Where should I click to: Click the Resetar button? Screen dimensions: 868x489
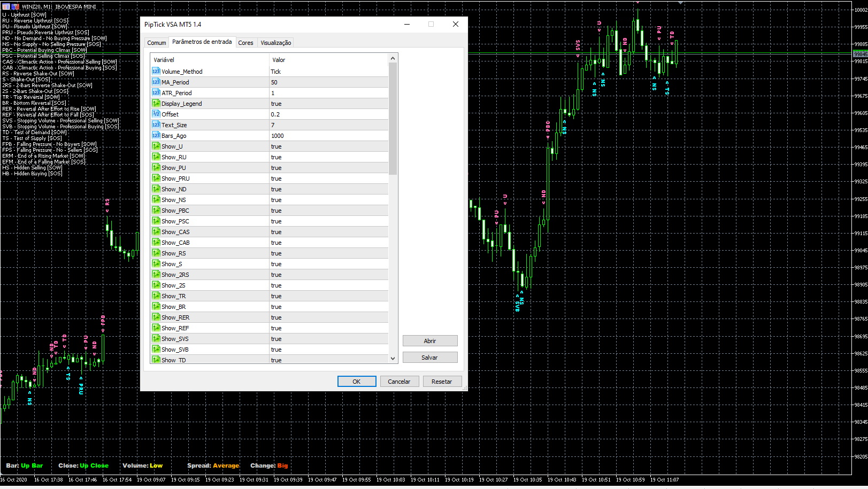pyautogui.click(x=442, y=382)
